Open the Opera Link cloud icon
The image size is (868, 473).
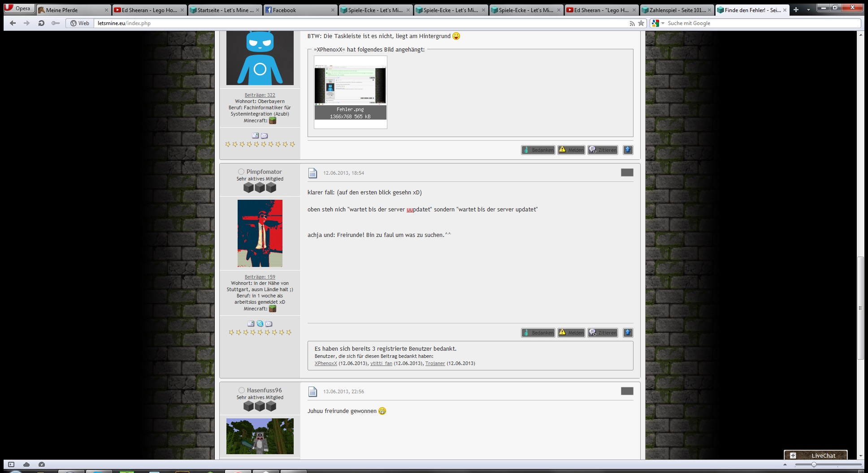tap(26, 464)
